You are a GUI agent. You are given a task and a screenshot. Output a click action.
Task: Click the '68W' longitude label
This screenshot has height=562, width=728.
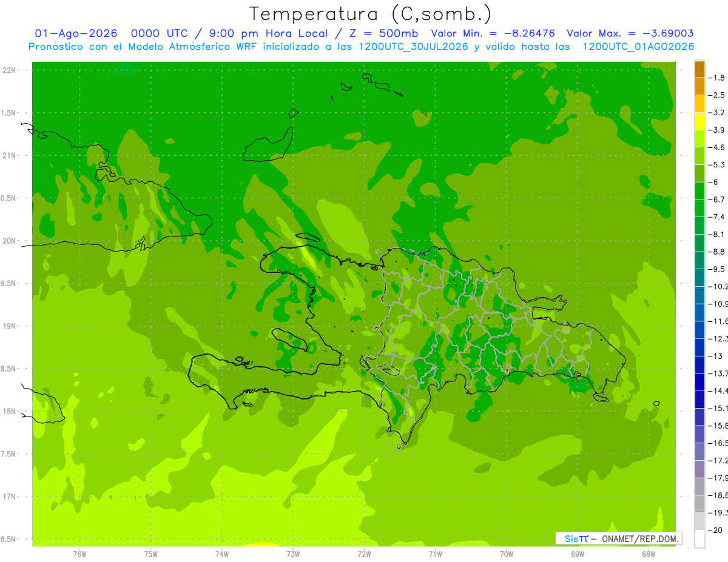pos(649,554)
